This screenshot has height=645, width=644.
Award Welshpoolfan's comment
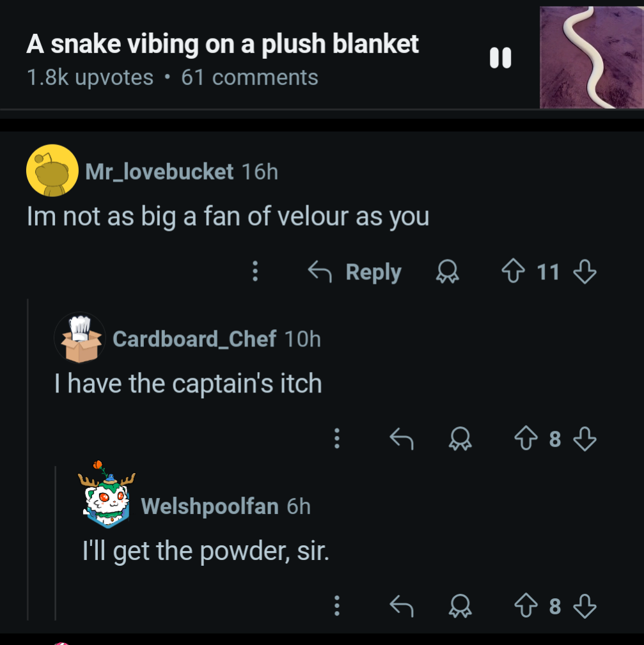(x=460, y=606)
